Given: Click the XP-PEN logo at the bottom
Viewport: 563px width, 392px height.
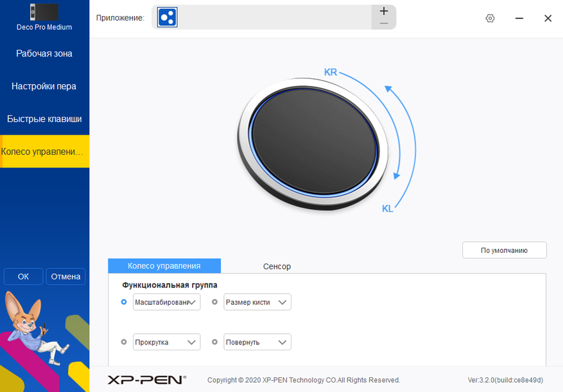Looking at the screenshot, I should [x=147, y=380].
